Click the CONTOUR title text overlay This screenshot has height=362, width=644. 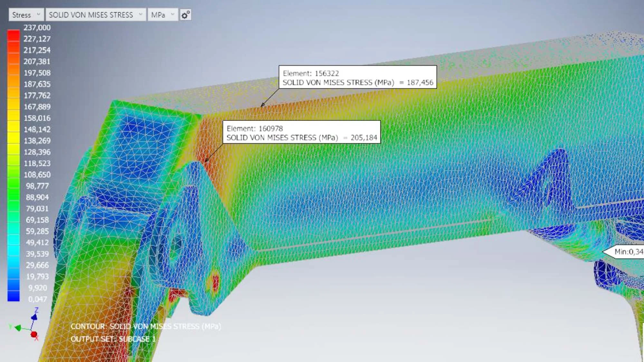[x=146, y=327]
